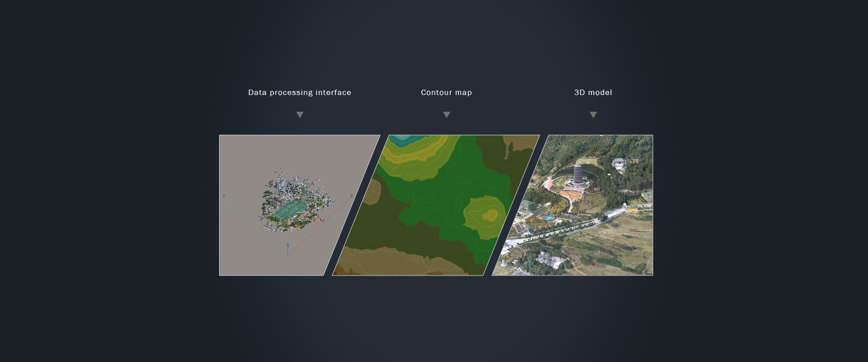Open the contour map preview image
The image size is (868, 362).
tap(436, 205)
